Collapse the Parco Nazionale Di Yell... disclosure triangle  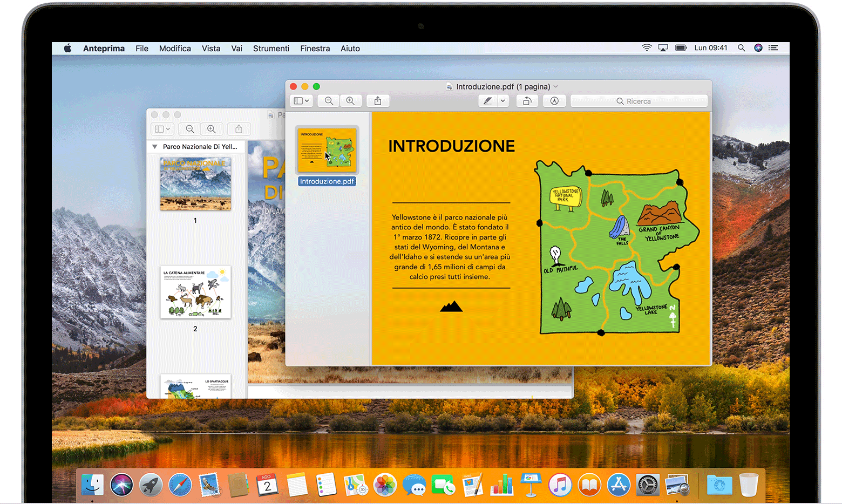(155, 147)
